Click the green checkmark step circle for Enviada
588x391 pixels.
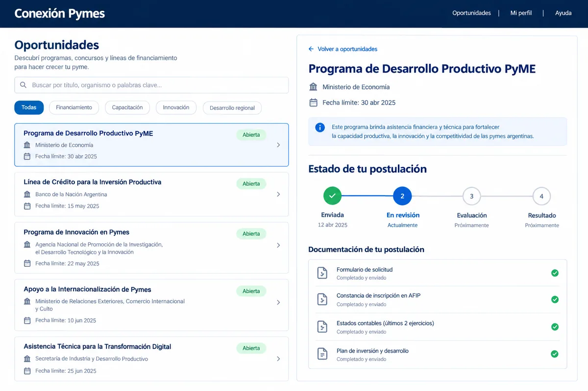coord(332,196)
